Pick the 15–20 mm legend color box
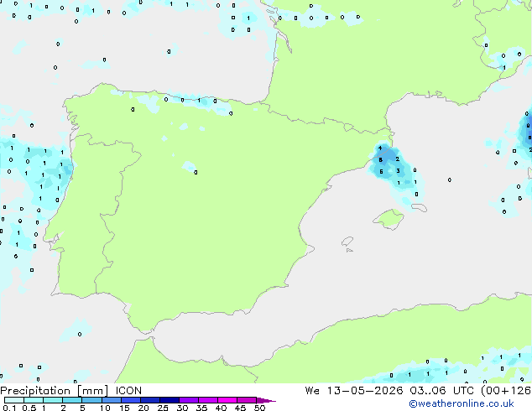Image resolution: width=532 pixels, height=411 pixels. 130,400
